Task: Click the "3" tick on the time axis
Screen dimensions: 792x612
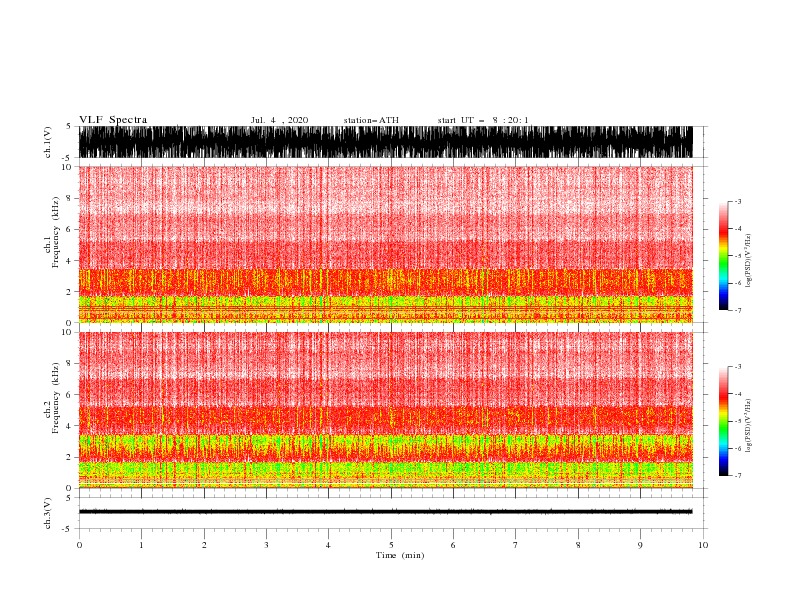Action: pyautogui.click(x=266, y=545)
